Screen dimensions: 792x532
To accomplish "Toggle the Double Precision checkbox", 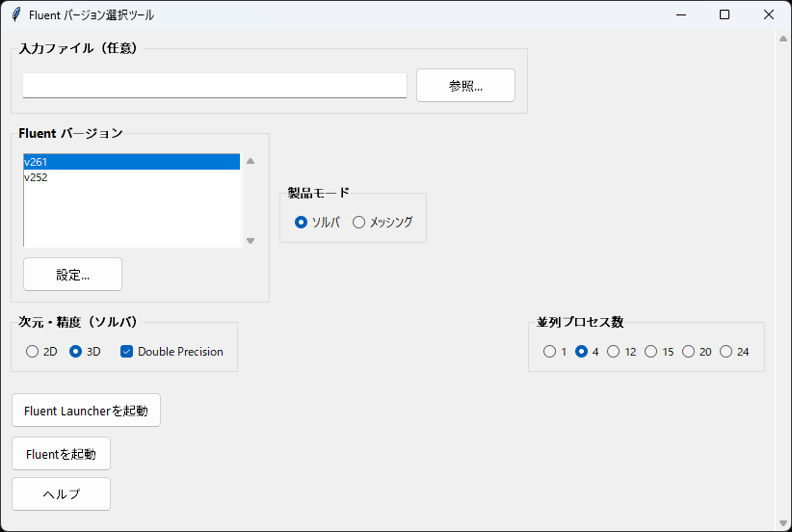I will pos(172,352).
